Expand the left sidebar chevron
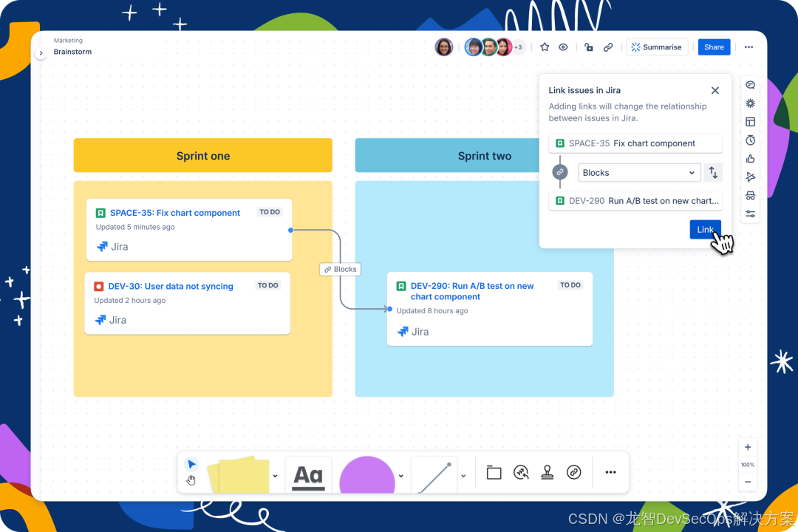The image size is (798, 532). coord(41,53)
